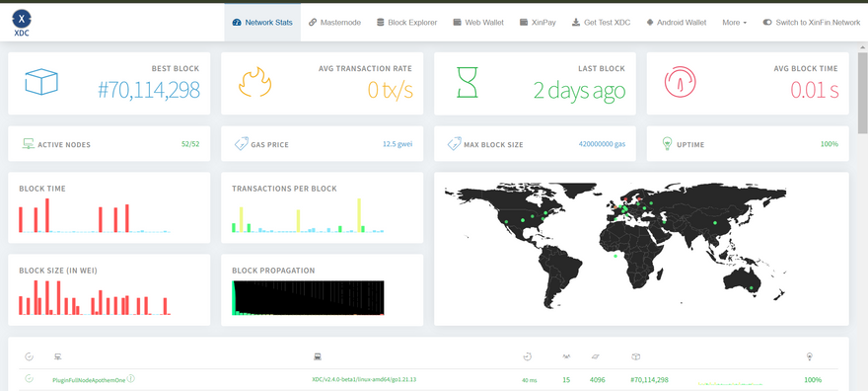Sort node list by node name column
Image resolution: width=868 pixels, height=391 pixels.
58,357
